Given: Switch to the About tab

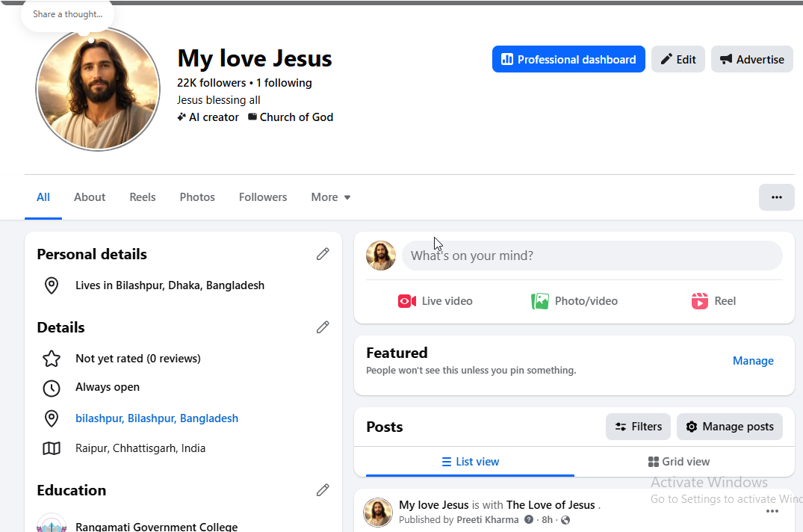Looking at the screenshot, I should pyautogui.click(x=90, y=197).
